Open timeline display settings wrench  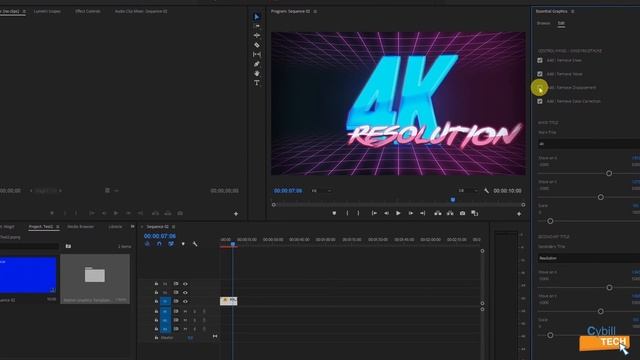[195, 244]
